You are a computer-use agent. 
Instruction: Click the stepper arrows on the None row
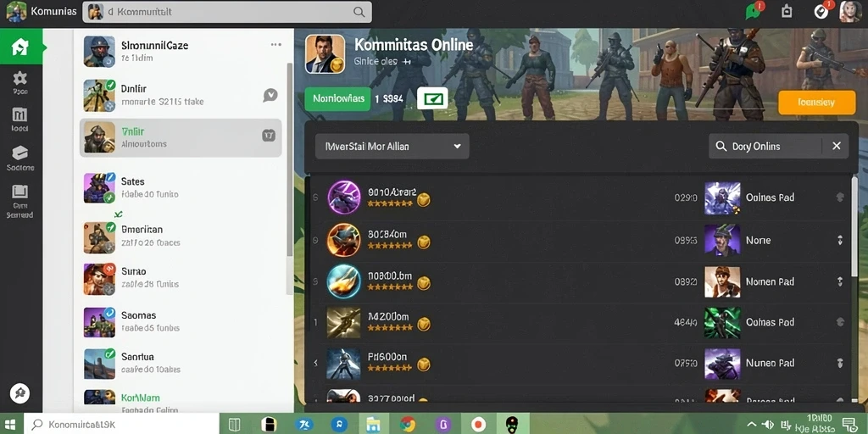coord(840,240)
